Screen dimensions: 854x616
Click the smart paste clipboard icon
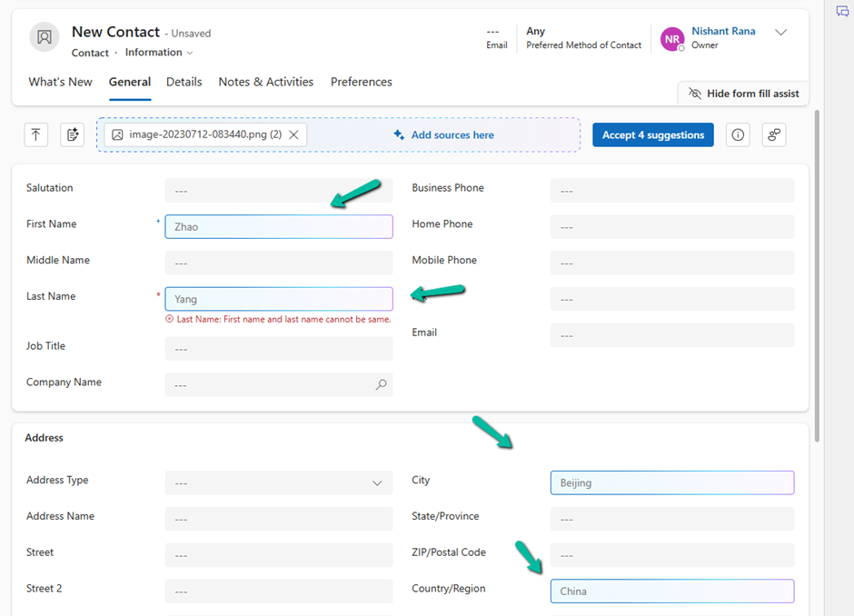[x=73, y=134]
